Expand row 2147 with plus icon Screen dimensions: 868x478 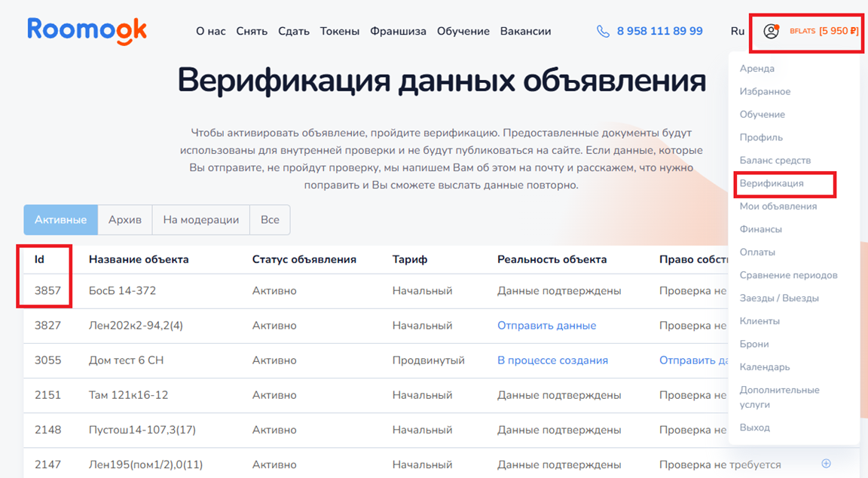tap(826, 464)
